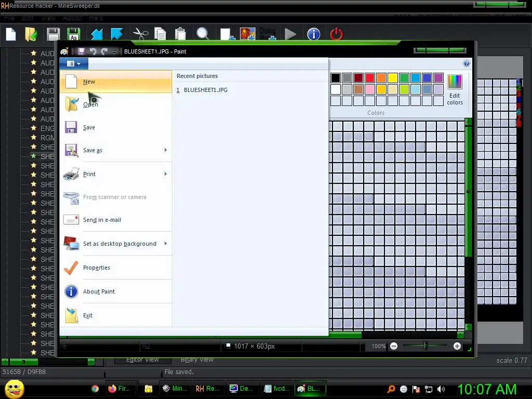Click the Copy pages icon in Resource Hacker toolbar

[160, 34]
